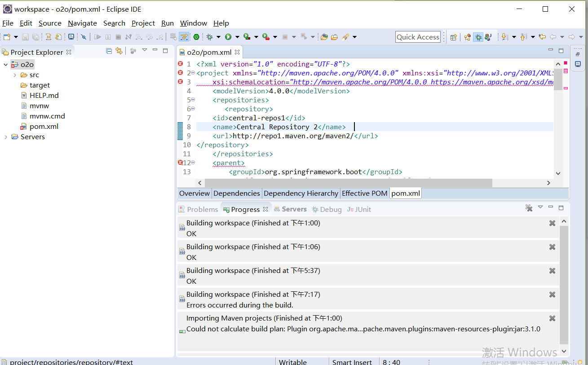Click the Previous Annotation arrow icon
This screenshot has width=588, height=365.
point(523,37)
